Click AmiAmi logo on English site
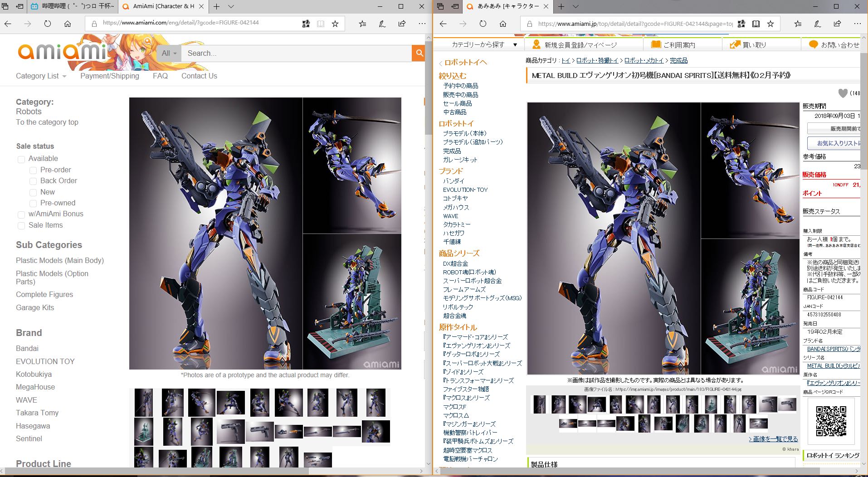Viewport: 868px width, 477px height. tap(62, 52)
